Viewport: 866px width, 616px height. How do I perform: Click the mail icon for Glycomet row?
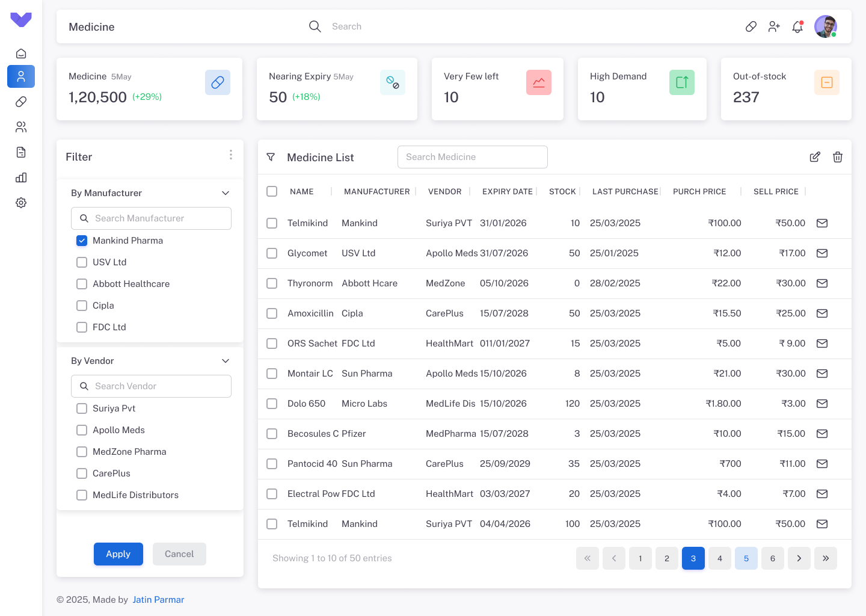coord(822,253)
